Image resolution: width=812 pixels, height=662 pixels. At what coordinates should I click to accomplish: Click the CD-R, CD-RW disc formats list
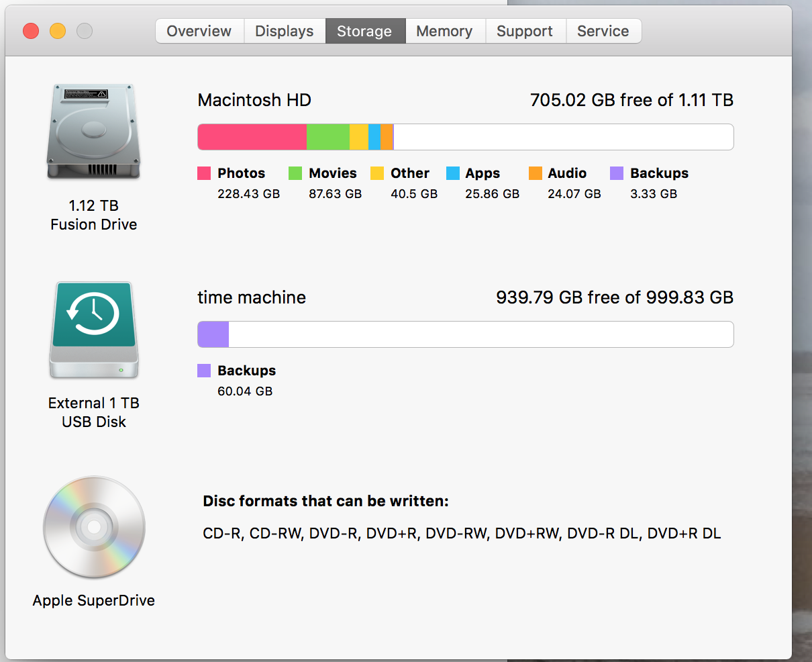click(x=462, y=534)
